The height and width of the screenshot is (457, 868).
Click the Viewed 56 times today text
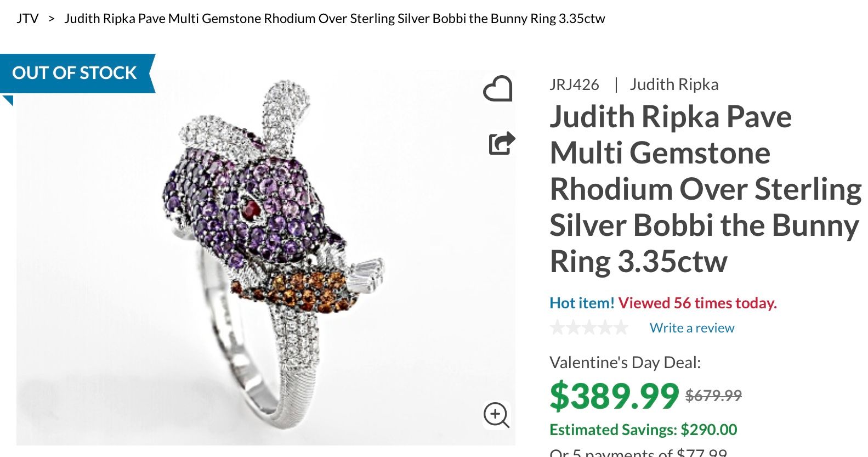[697, 303]
